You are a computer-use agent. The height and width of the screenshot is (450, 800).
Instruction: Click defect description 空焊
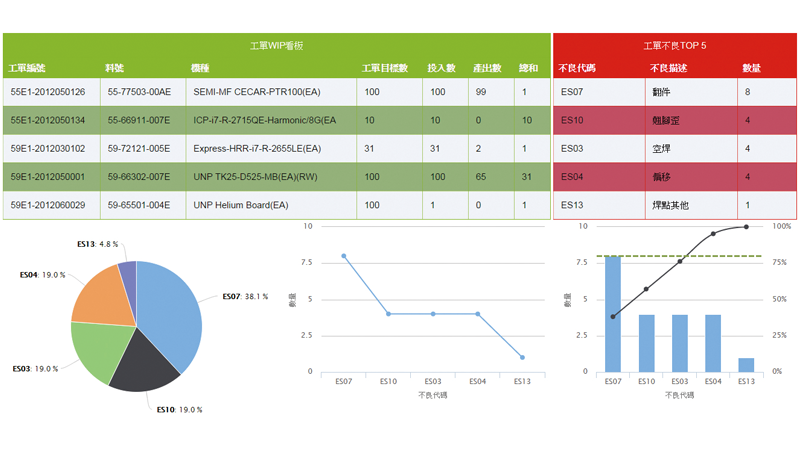(661, 148)
